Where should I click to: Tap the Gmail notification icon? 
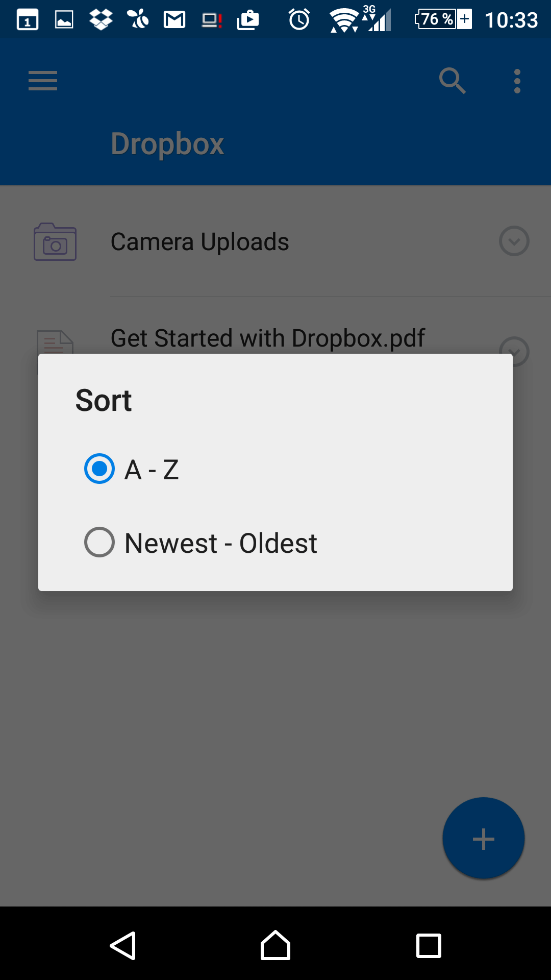[174, 20]
